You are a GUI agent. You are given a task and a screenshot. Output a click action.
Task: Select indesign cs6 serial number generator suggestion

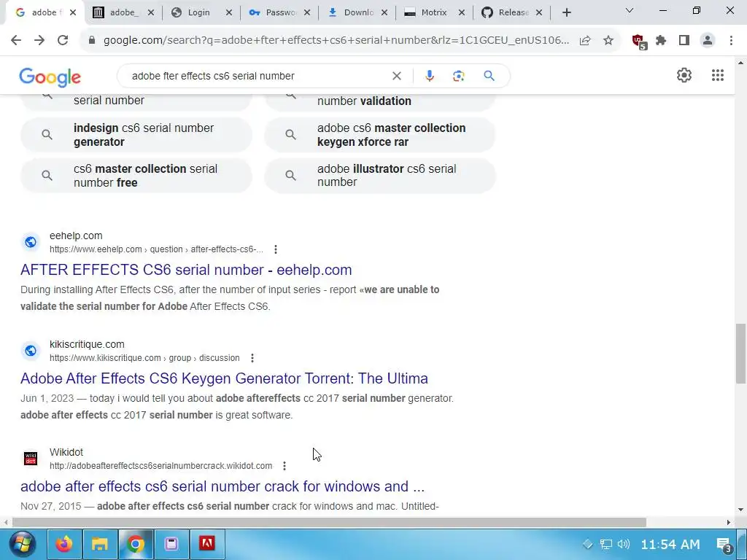point(136,135)
